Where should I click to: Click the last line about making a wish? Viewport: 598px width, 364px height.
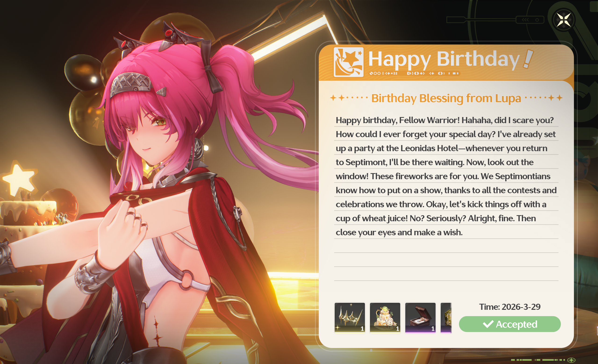pyautogui.click(x=399, y=232)
